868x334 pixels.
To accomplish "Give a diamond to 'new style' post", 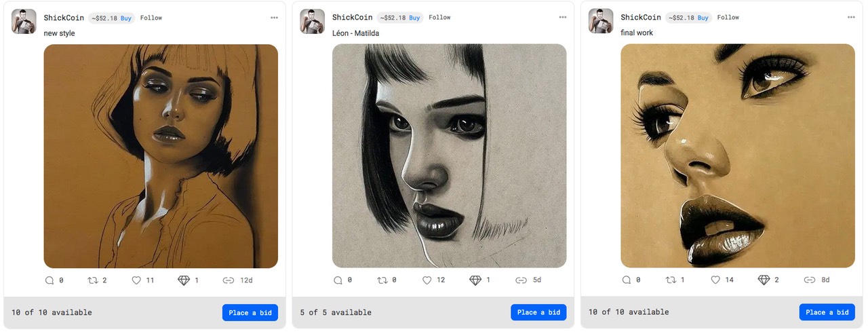I will click(x=184, y=280).
